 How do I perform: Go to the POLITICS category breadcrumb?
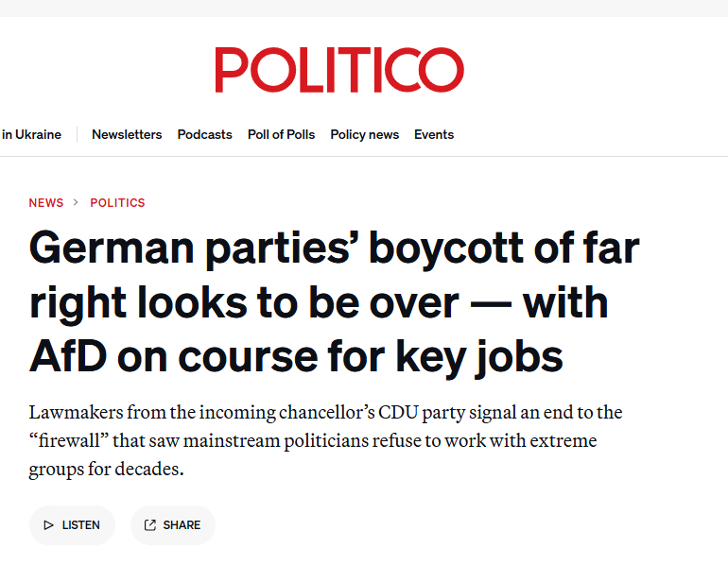point(117,203)
